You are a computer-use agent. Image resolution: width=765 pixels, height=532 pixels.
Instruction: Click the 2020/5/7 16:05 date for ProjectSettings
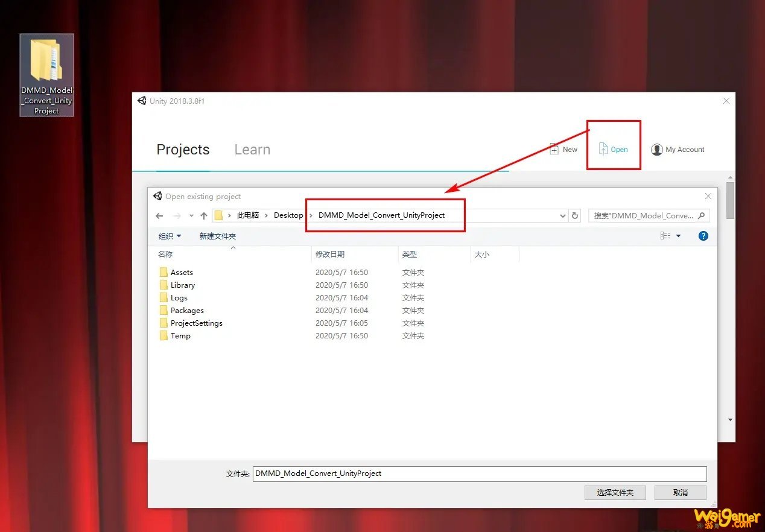coord(341,323)
